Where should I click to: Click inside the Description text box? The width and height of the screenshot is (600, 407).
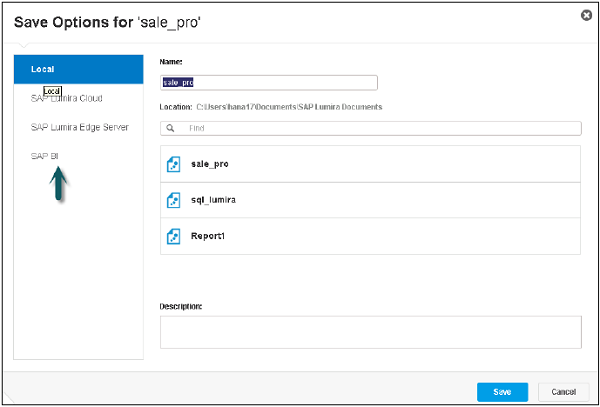tap(370, 331)
